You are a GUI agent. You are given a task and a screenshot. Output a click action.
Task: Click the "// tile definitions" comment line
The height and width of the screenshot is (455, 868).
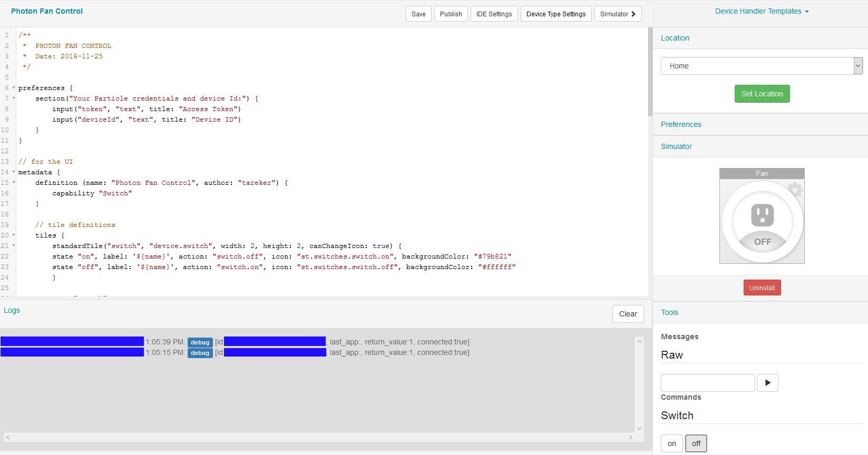75,225
